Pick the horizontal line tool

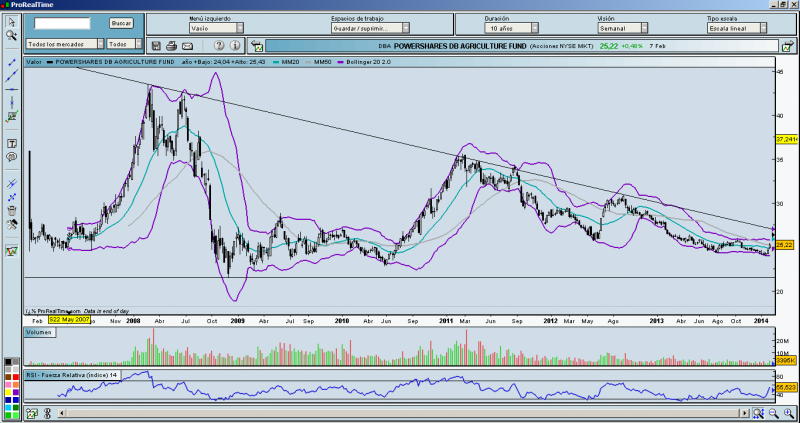[x=11, y=89]
